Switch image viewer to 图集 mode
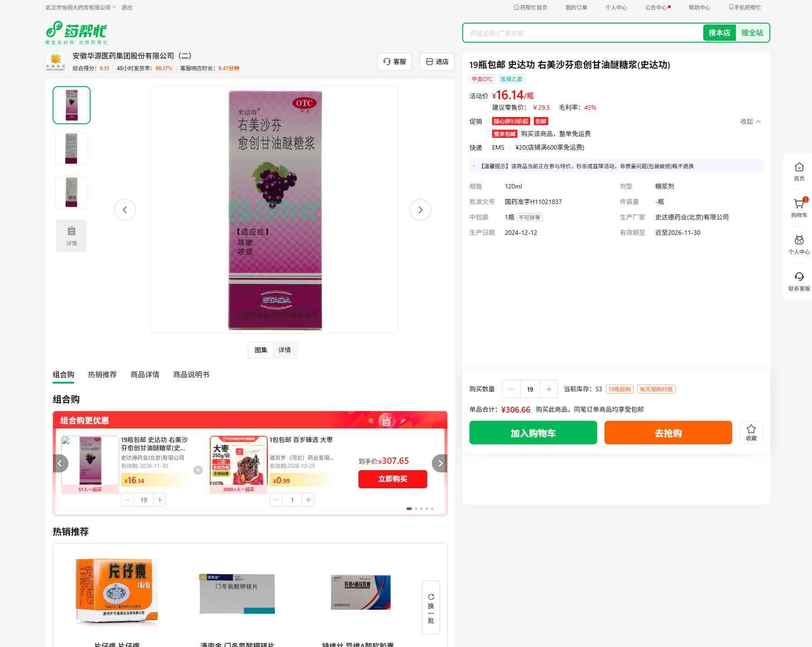Image resolution: width=812 pixels, height=647 pixels. pos(261,350)
